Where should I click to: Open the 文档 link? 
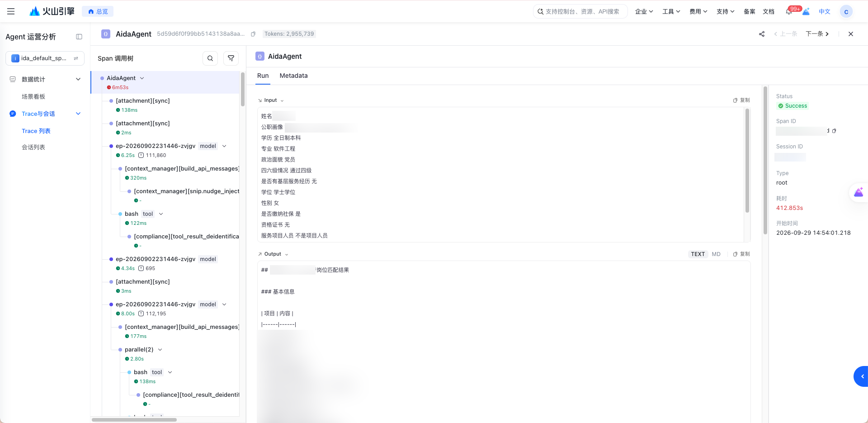(x=769, y=12)
